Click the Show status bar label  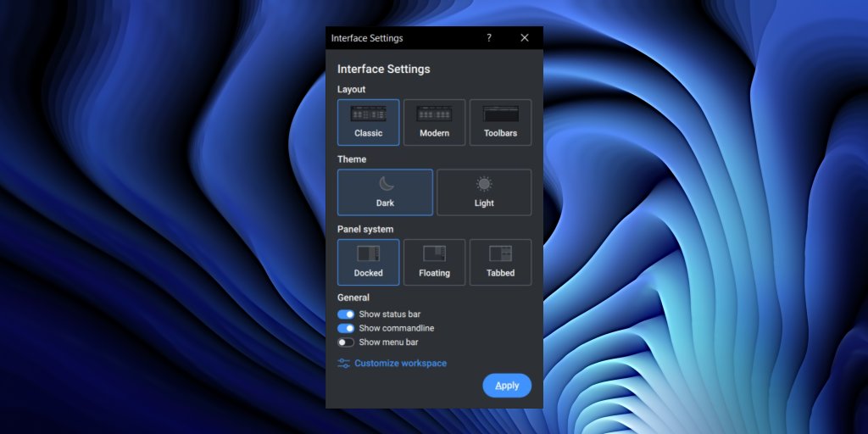tap(390, 314)
